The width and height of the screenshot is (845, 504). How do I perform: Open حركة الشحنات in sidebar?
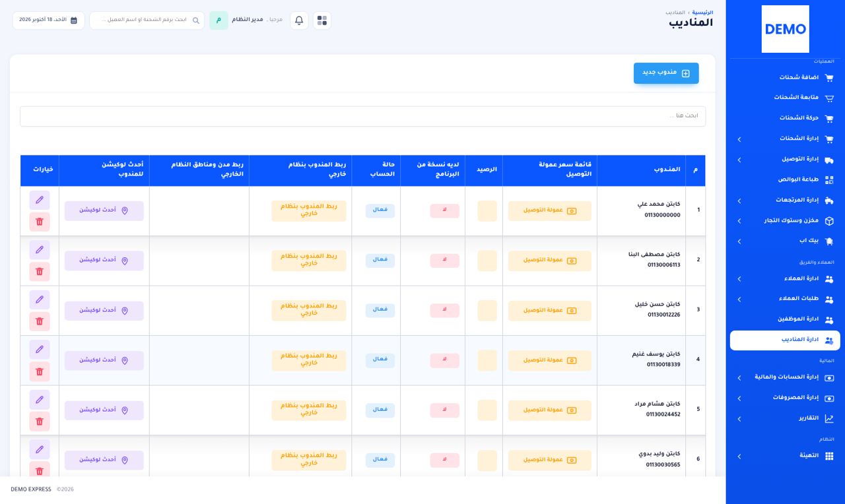[785, 118]
